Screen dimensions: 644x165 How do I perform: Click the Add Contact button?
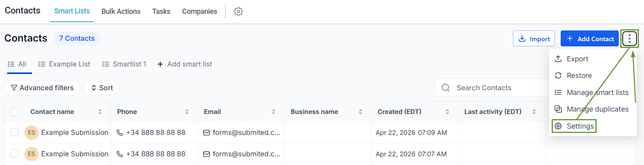(x=590, y=39)
